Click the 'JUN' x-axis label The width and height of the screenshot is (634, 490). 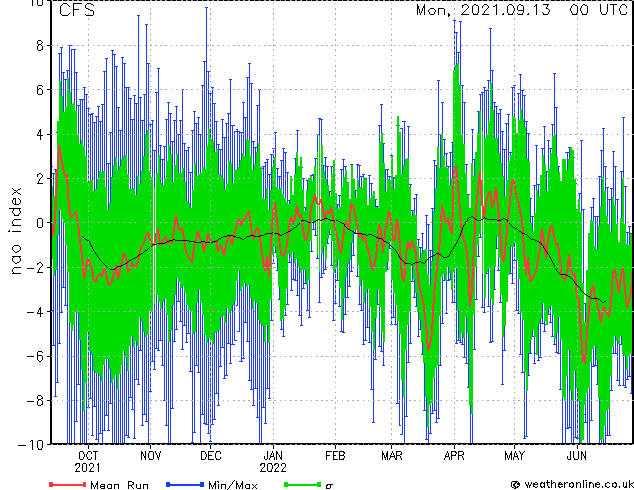click(577, 456)
